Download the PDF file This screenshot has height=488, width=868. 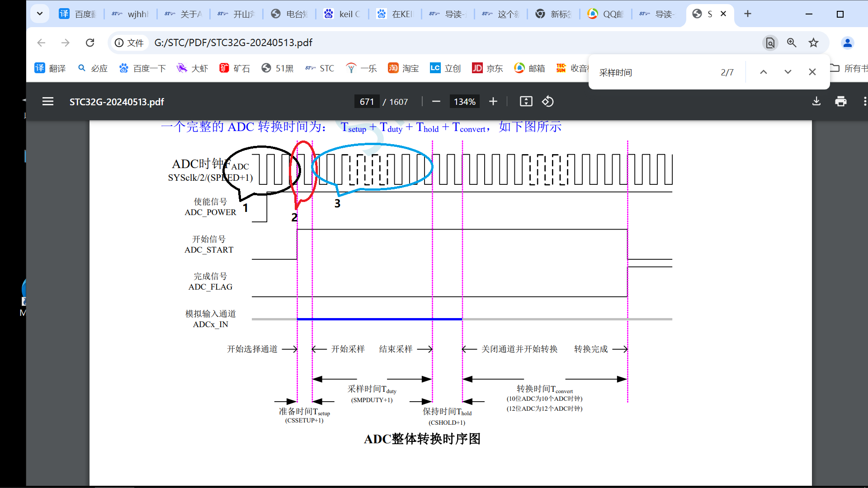[816, 102]
